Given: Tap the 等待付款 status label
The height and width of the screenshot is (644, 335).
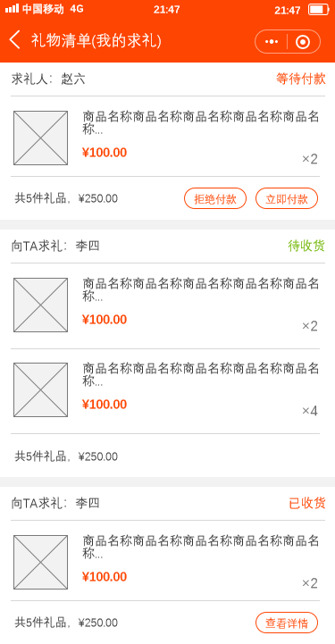Looking at the screenshot, I should coord(301,79).
